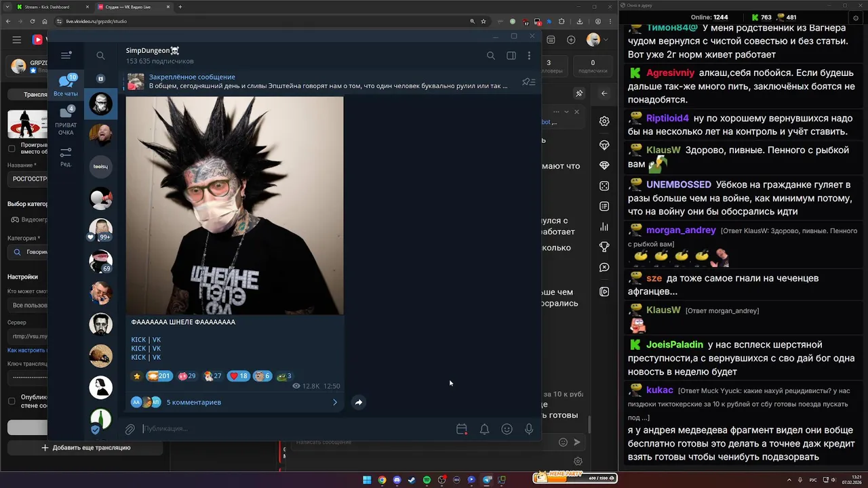Open Spotify from the taskbar

click(x=427, y=480)
